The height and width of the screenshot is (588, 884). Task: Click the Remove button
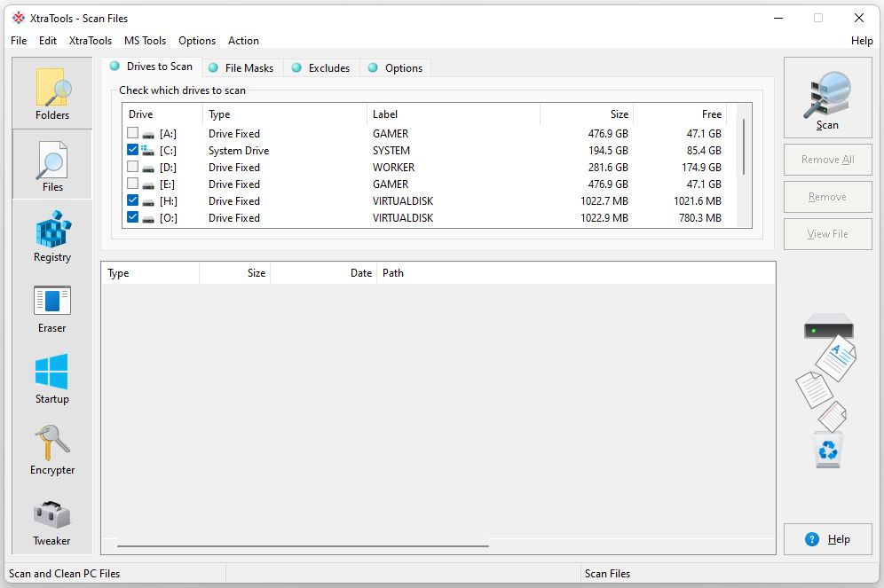coord(827,197)
